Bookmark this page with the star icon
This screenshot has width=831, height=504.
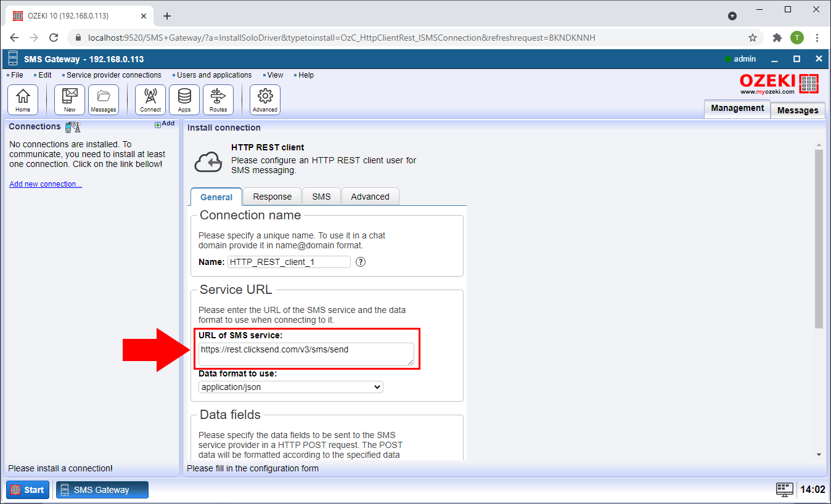tap(753, 38)
